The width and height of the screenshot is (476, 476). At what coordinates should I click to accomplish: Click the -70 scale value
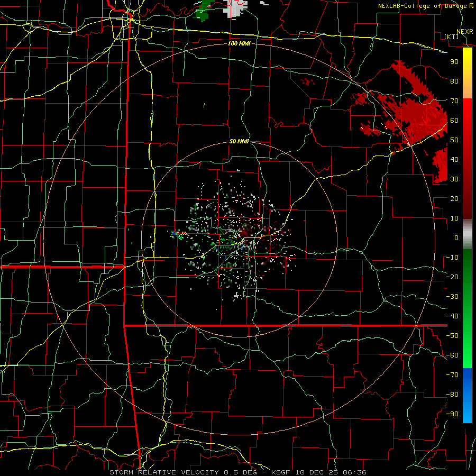pos(452,374)
